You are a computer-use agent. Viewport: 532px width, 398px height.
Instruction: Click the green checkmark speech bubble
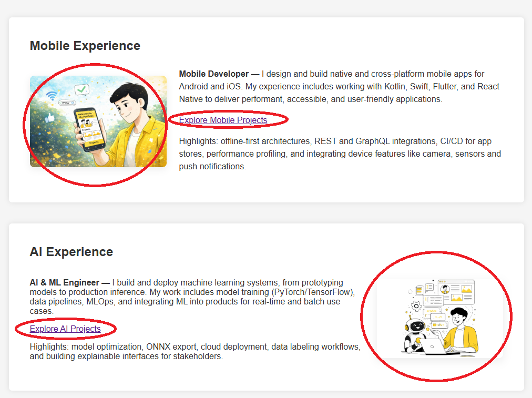[81, 90]
